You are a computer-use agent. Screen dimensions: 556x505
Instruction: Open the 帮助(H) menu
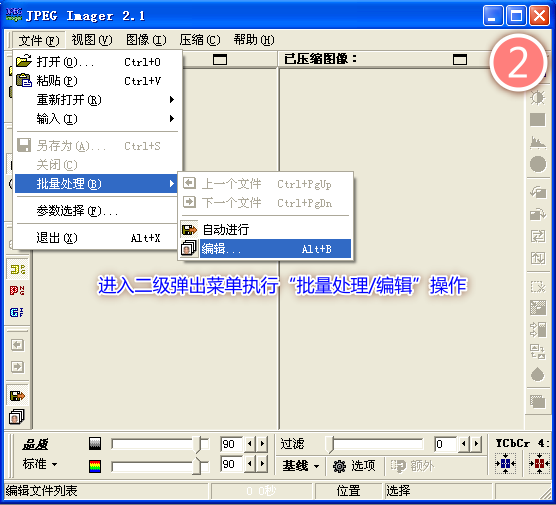coord(254,40)
